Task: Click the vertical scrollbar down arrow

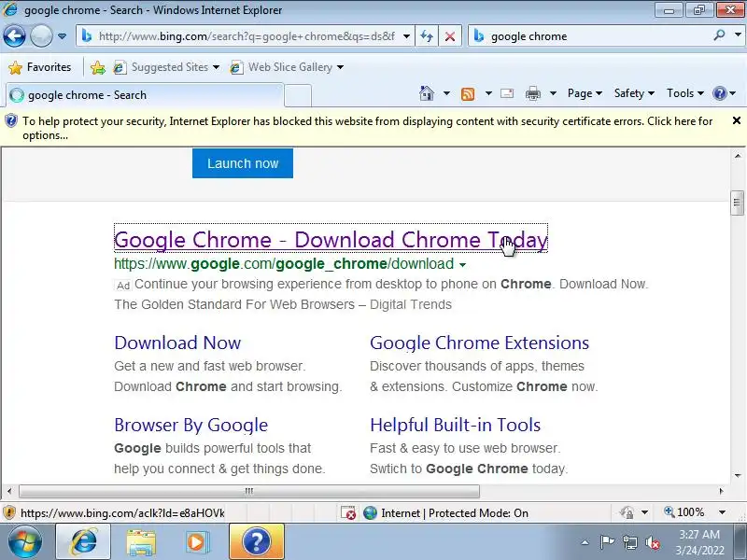Action: (737, 476)
